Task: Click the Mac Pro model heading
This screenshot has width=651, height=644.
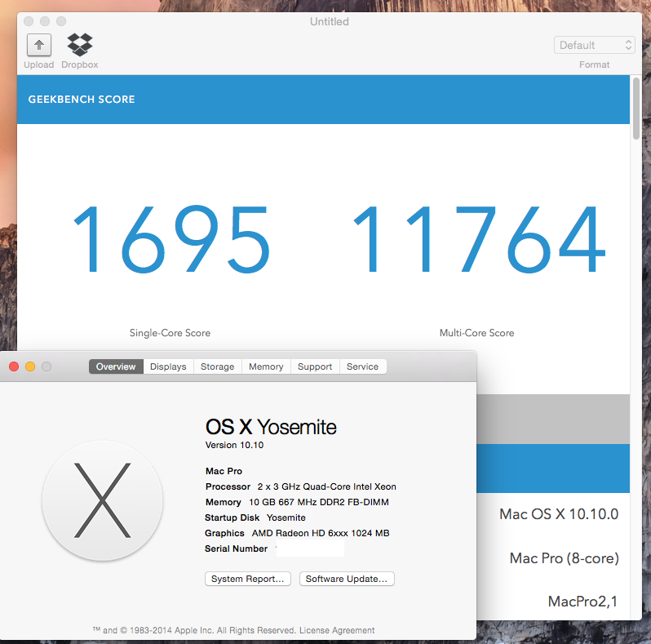Action: [x=224, y=471]
